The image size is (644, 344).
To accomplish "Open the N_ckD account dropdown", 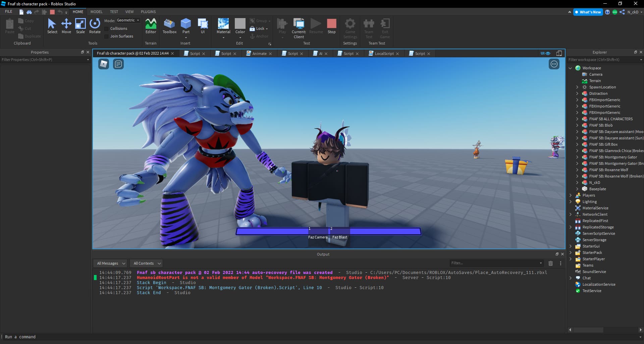I will click(635, 12).
